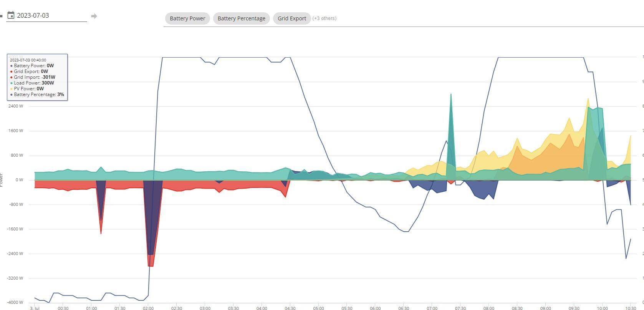Click tooltip line Battery Percentage: 3%
Viewport: 644px width, 310px height.
(x=37, y=94)
